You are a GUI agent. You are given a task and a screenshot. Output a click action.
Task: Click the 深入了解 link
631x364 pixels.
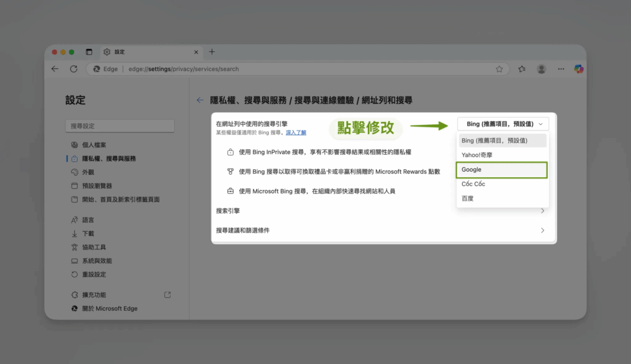tap(296, 133)
